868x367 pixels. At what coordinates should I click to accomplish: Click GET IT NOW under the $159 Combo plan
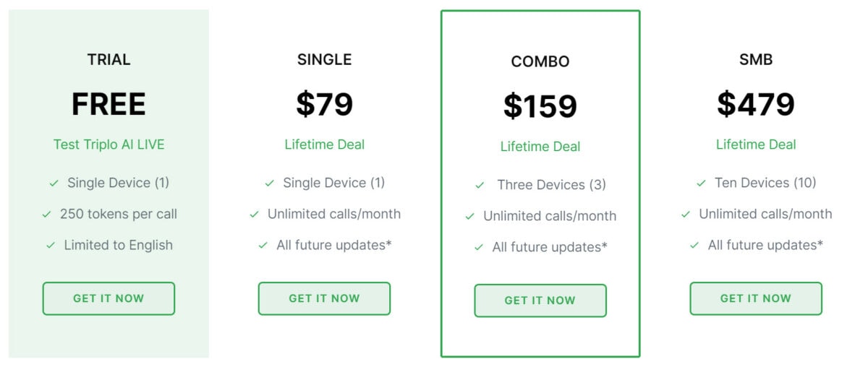pos(540,301)
